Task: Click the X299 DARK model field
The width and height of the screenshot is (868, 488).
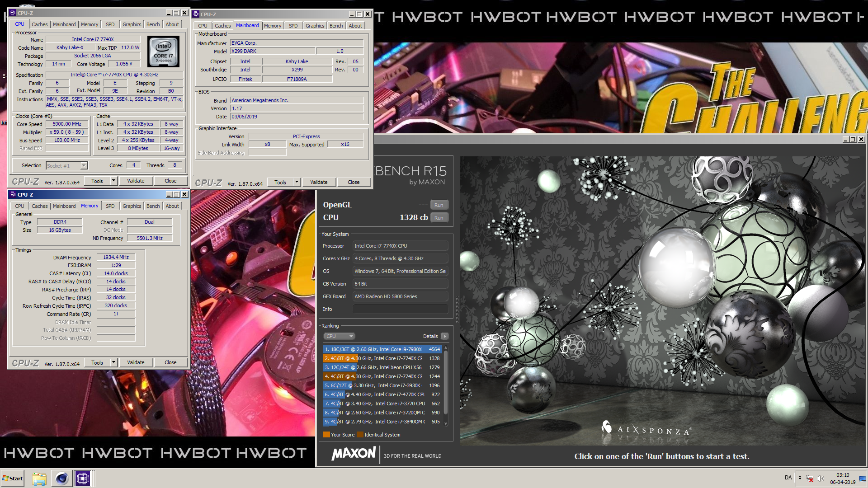Action: [273, 51]
